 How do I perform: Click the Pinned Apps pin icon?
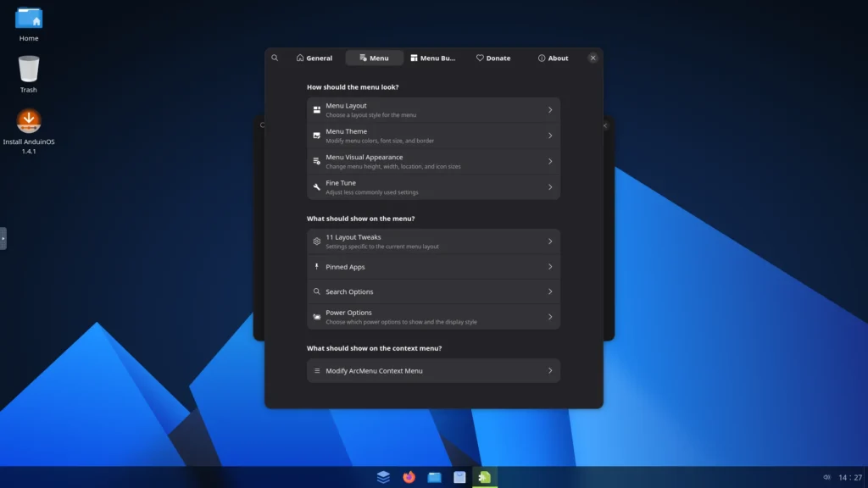click(x=317, y=267)
